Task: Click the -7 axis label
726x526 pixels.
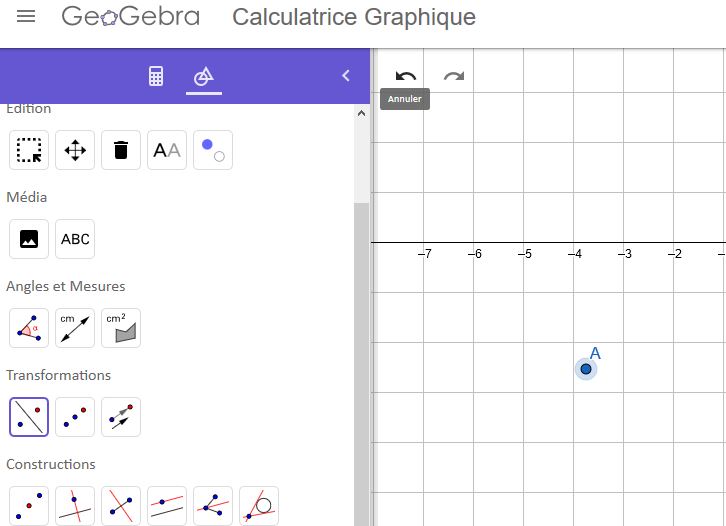Action: click(x=425, y=254)
